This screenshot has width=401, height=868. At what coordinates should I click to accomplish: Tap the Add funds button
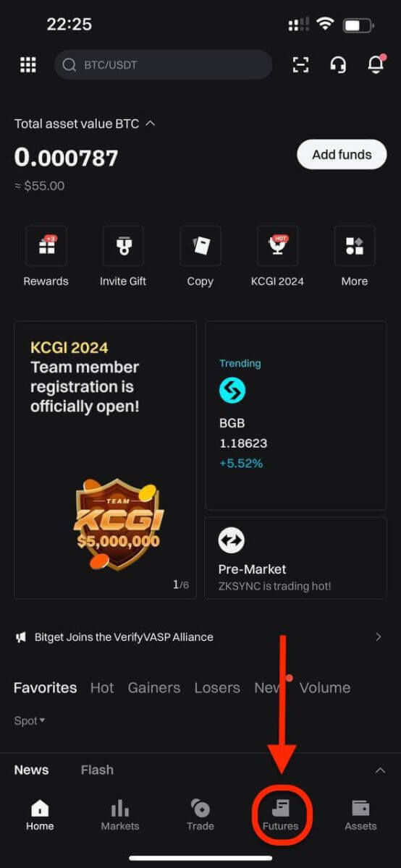pos(342,155)
